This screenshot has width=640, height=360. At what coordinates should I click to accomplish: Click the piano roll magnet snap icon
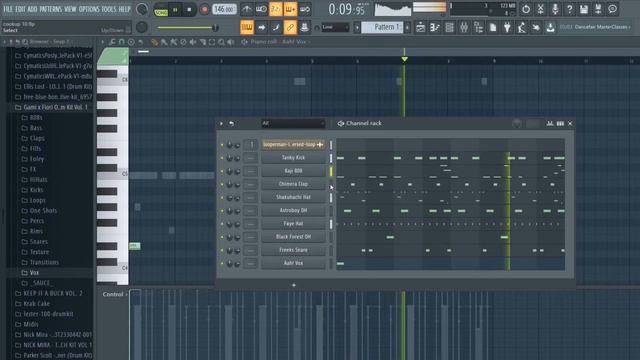[x=122, y=42]
